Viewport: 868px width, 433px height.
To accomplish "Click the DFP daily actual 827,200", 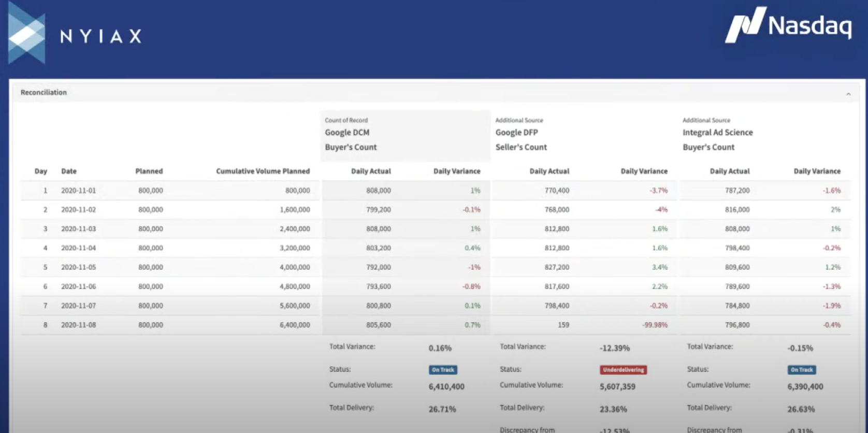I will pyautogui.click(x=557, y=267).
